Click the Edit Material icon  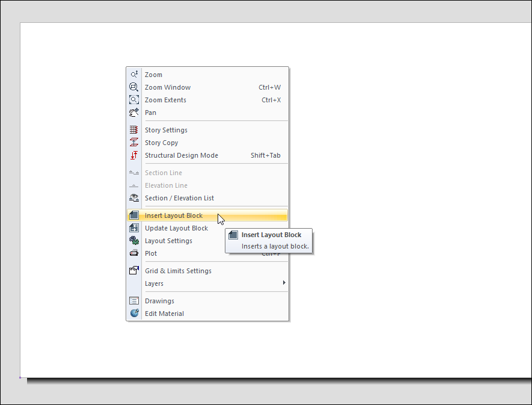(134, 314)
